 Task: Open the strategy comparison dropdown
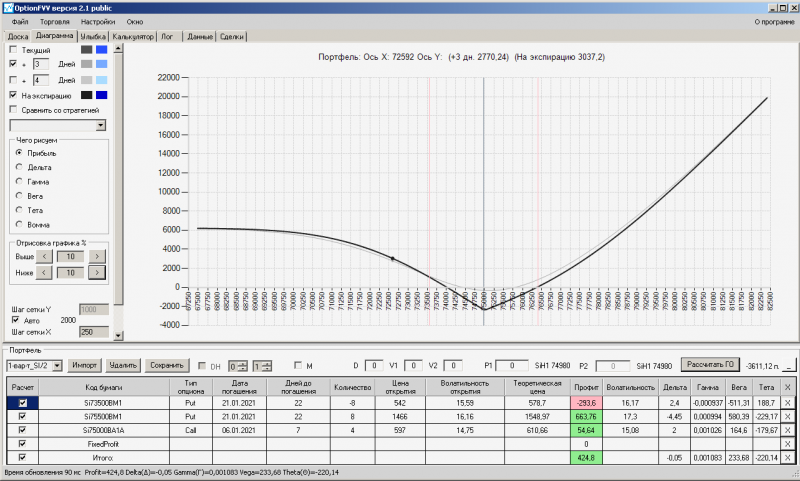click(100, 126)
